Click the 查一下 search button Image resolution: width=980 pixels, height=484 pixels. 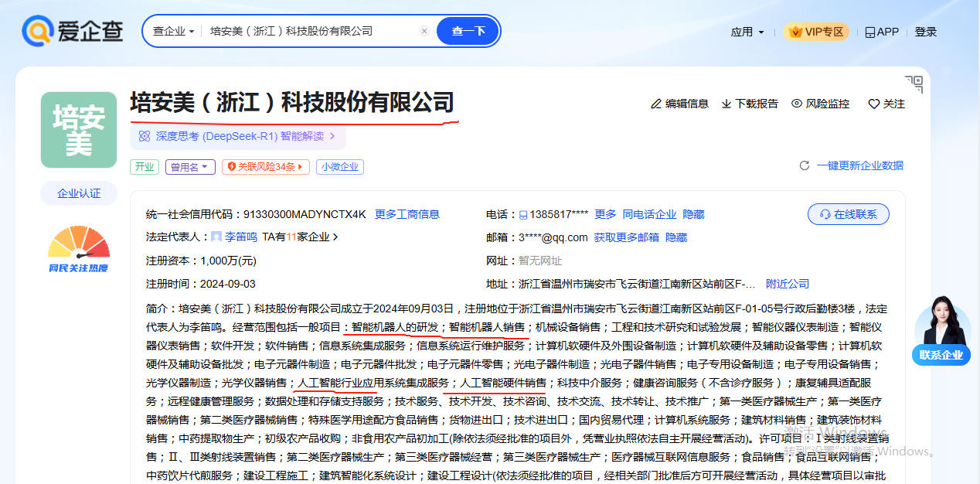[x=468, y=31]
